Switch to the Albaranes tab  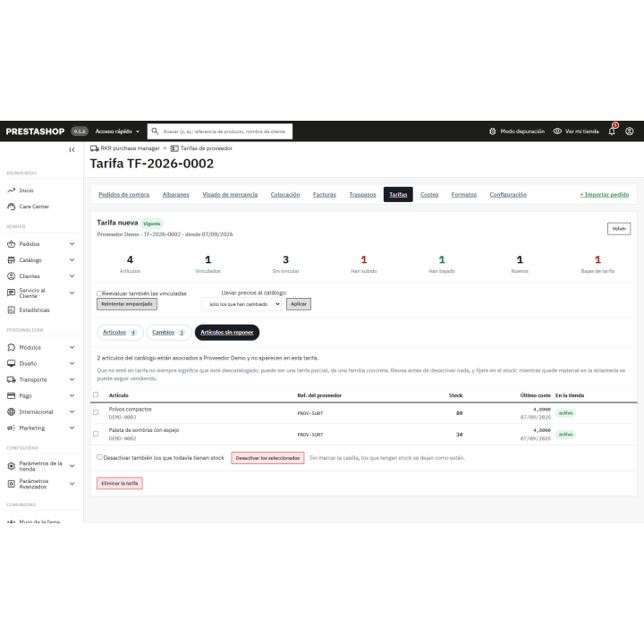(x=176, y=195)
